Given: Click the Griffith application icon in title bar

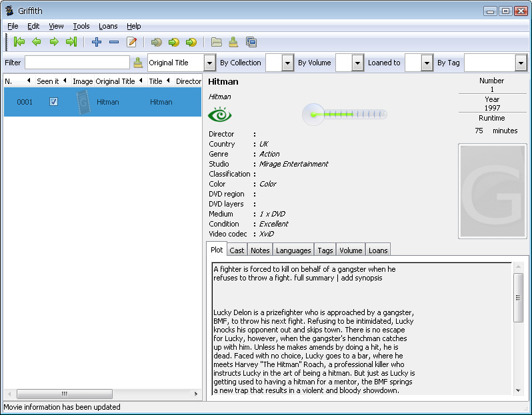Looking at the screenshot, I should point(9,11).
